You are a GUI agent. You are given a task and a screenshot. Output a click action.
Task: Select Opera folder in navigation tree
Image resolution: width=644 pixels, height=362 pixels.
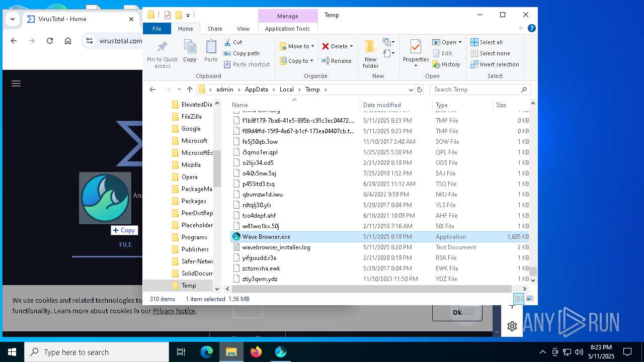(189, 177)
